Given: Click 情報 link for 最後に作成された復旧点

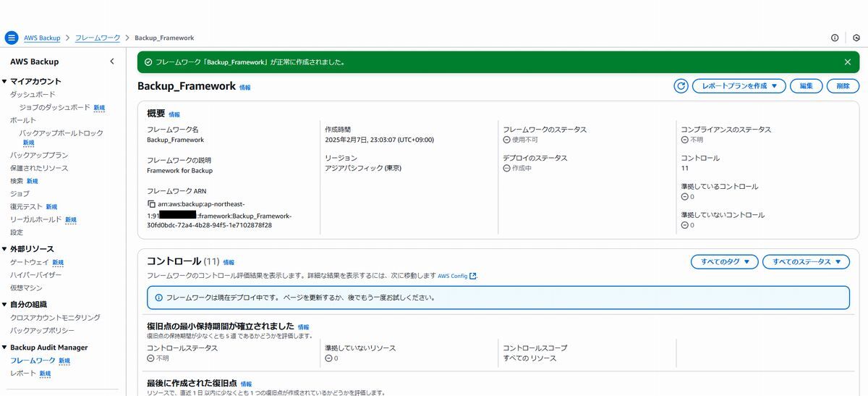Looking at the screenshot, I should point(246,384).
